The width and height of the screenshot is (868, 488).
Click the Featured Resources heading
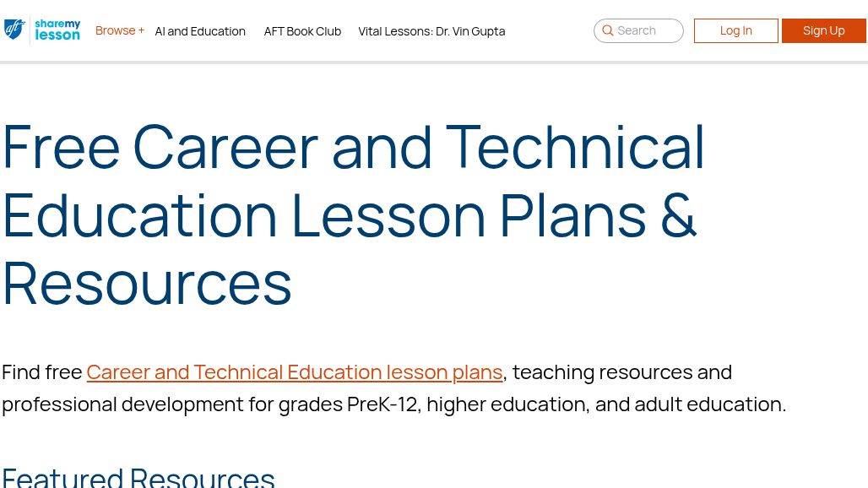(138, 477)
